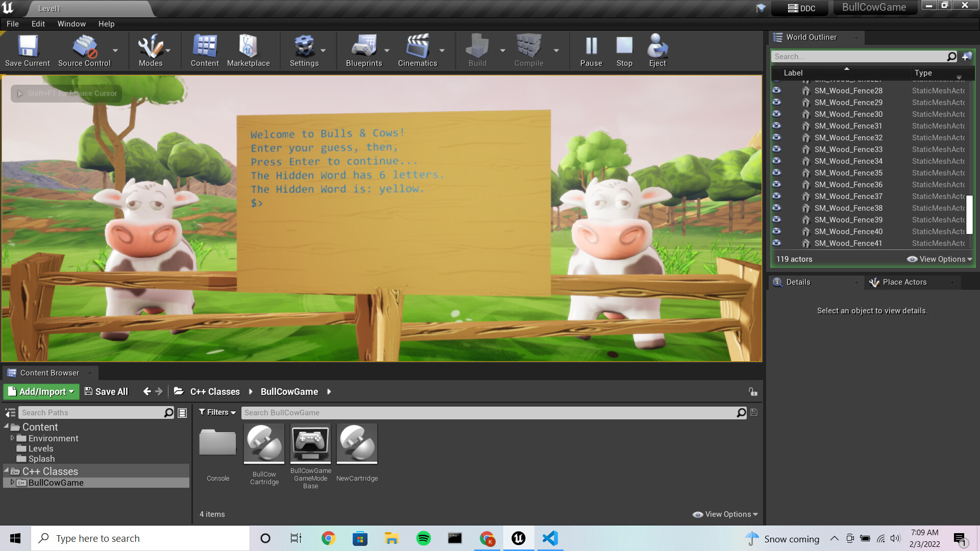Toggle visibility of SM_Wood_Fence31
This screenshot has height=551, width=980.
pos(776,126)
